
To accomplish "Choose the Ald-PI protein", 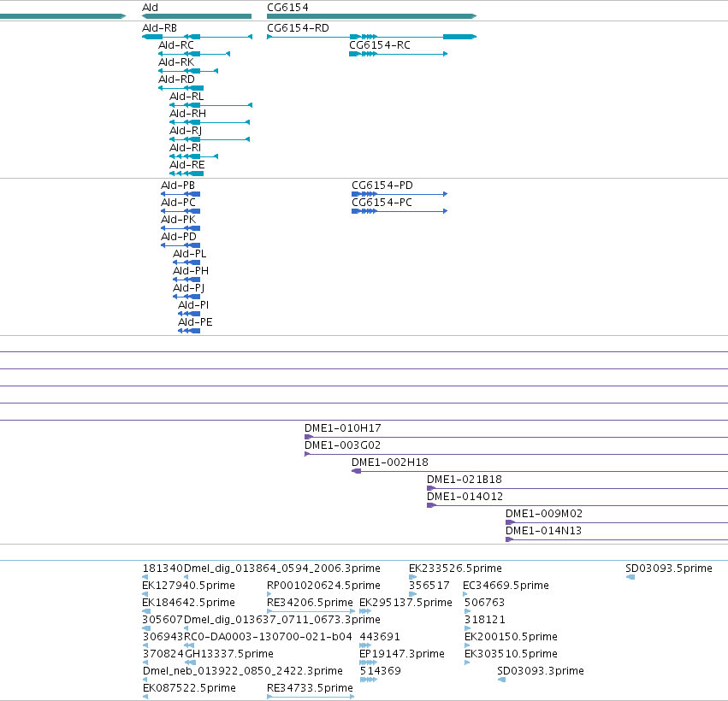I will coord(193,305).
